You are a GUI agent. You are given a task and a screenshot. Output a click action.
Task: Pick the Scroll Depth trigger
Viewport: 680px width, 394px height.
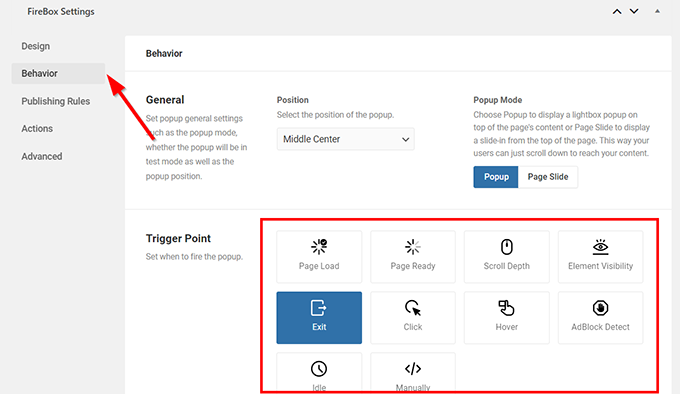pos(507,257)
